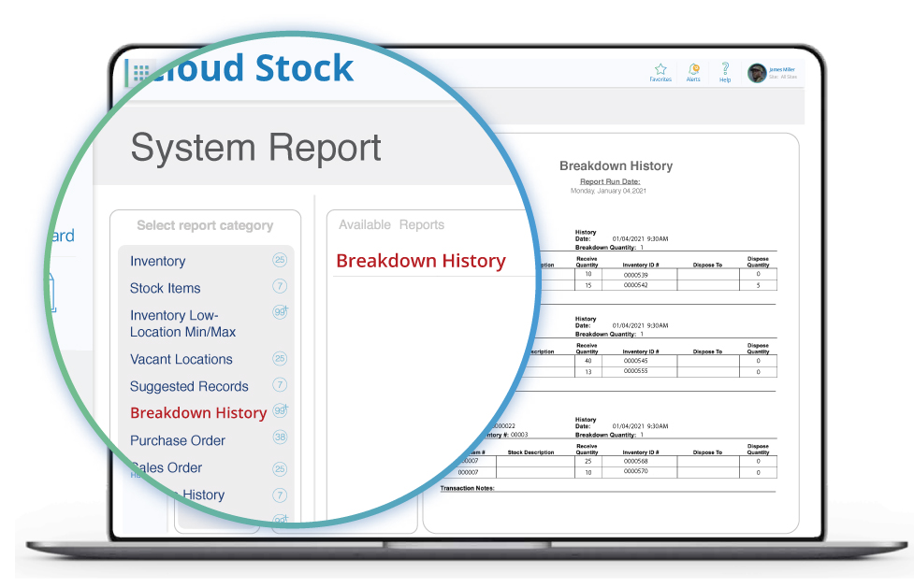Select Inventory Low-Location Min/Max category

(183, 323)
